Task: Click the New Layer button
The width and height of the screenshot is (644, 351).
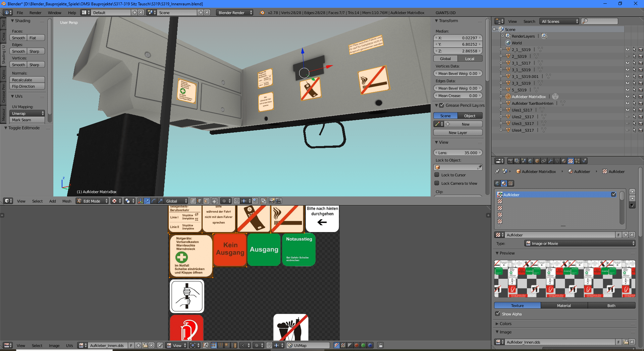Action: 458,133
